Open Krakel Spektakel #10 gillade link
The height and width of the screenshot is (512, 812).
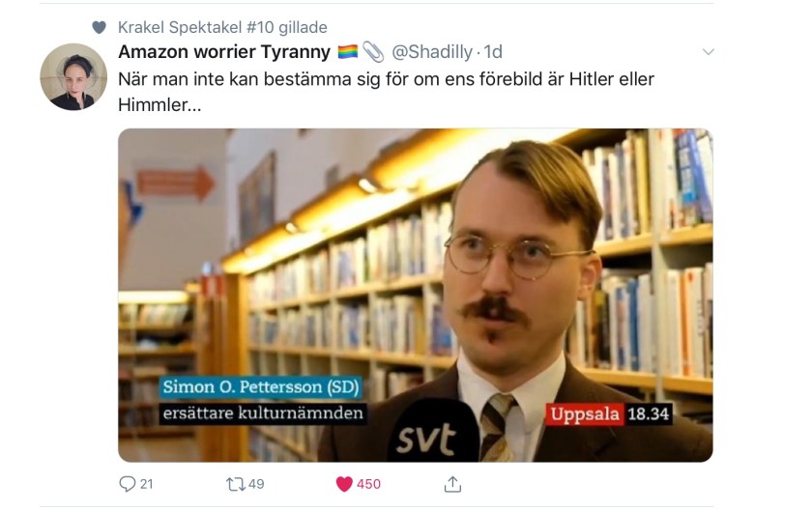click(x=222, y=27)
